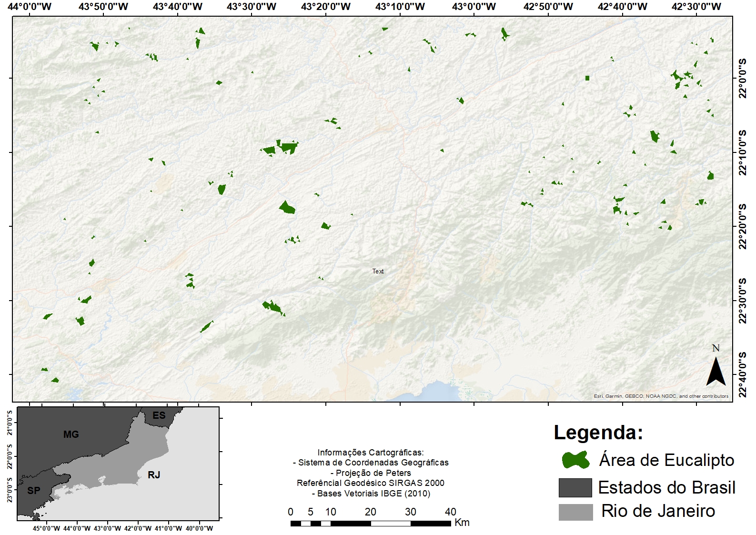Viewport: 756px width, 535px height.
Task: Click the MG label in the inset map
Action: [71, 434]
